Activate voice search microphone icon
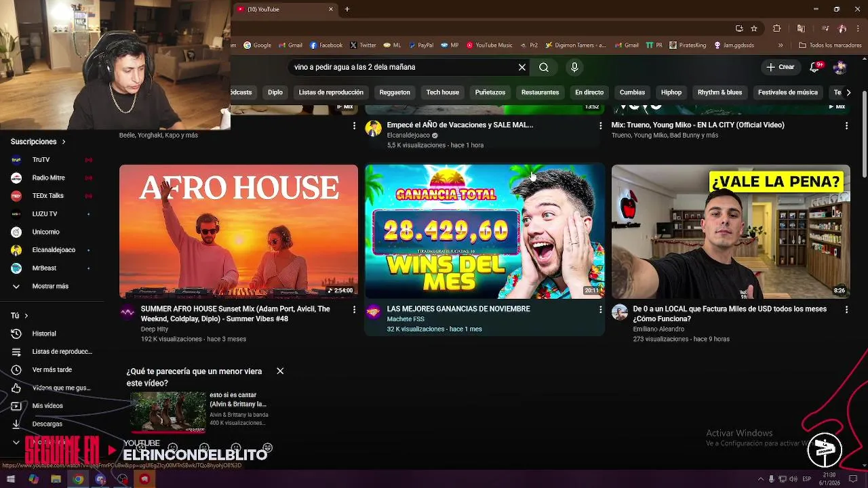 574,67
